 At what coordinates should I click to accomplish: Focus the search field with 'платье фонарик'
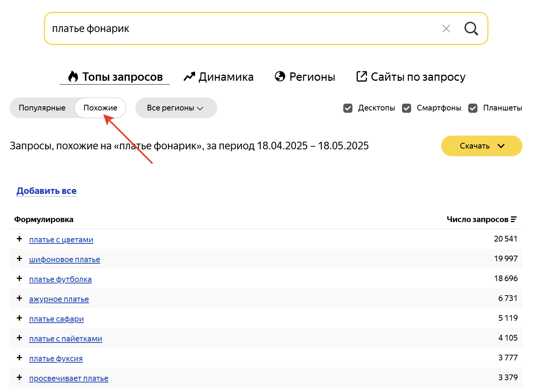pos(244,29)
